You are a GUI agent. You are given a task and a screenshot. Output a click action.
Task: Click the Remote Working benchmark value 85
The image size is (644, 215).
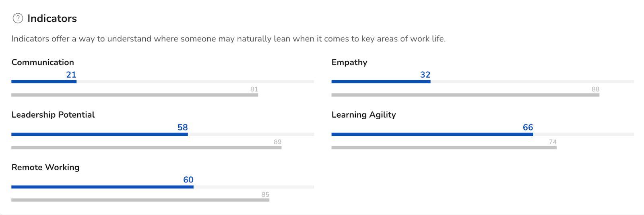pyautogui.click(x=265, y=194)
